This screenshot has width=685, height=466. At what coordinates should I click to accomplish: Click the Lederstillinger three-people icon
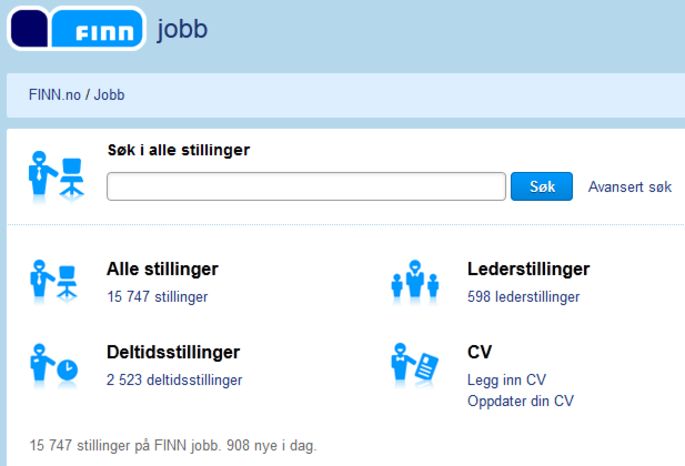point(415,282)
